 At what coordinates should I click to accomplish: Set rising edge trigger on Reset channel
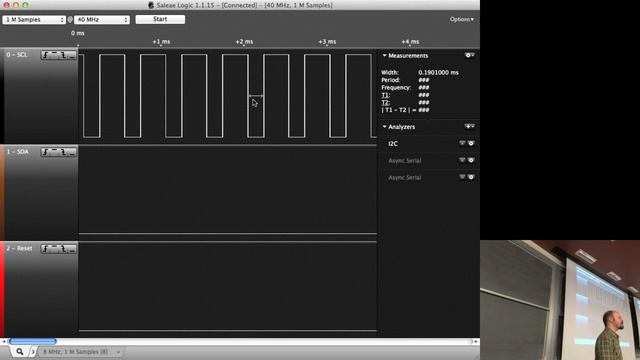pos(45,249)
